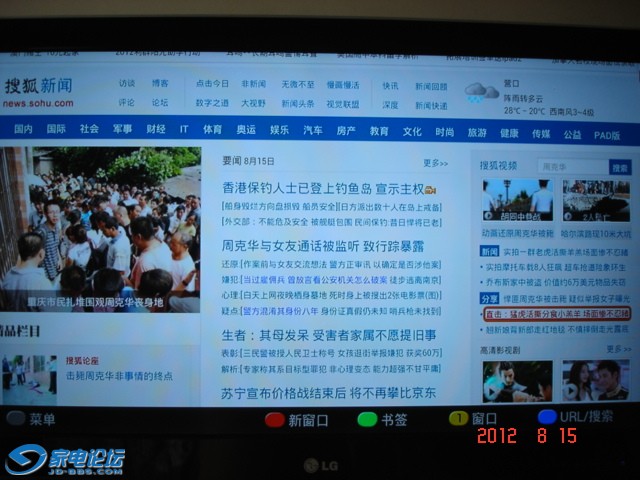Click the blue URL/搜索 button
Screen dimensions: 640x480
pos(547,417)
